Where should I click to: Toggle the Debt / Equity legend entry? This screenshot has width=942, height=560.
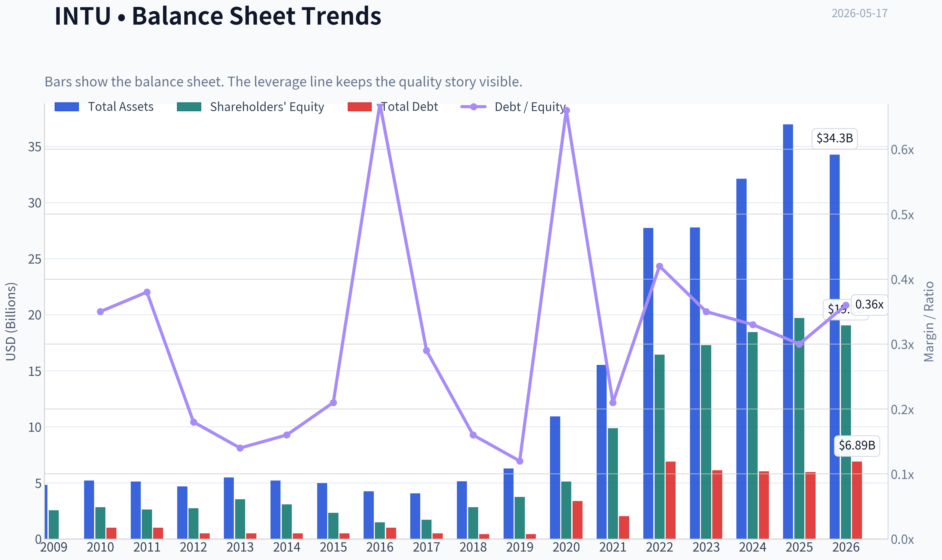(x=514, y=107)
